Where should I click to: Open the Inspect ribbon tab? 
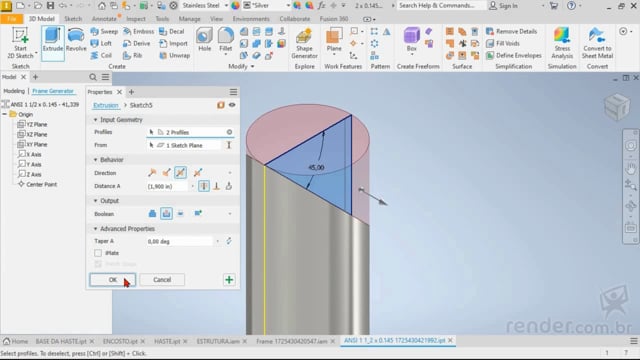click(x=136, y=19)
